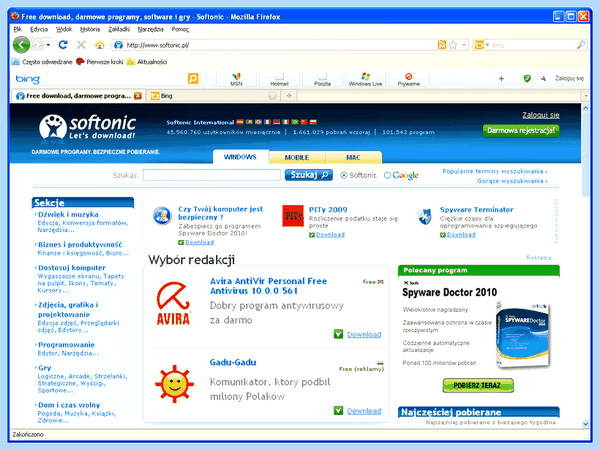Open the Home page icon
This screenshot has height=450, width=600.
(99, 45)
